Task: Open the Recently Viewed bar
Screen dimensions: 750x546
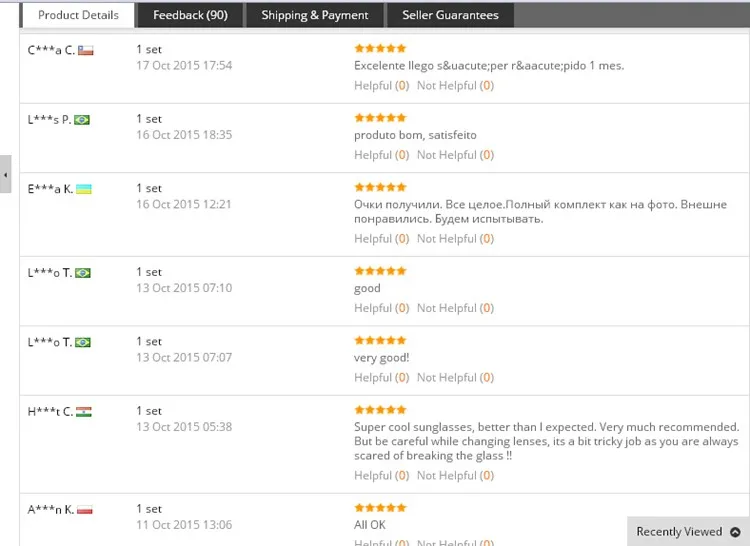Action: (x=688, y=531)
